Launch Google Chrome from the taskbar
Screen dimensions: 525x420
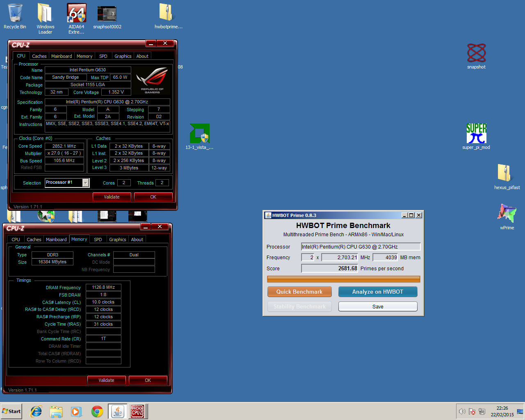pyautogui.click(x=97, y=411)
